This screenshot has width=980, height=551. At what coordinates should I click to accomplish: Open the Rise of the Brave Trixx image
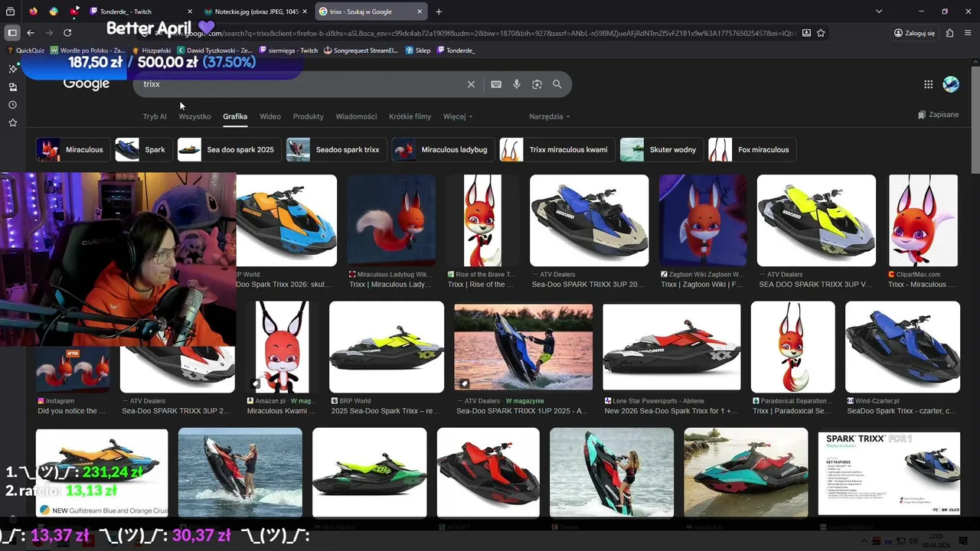[x=482, y=220]
